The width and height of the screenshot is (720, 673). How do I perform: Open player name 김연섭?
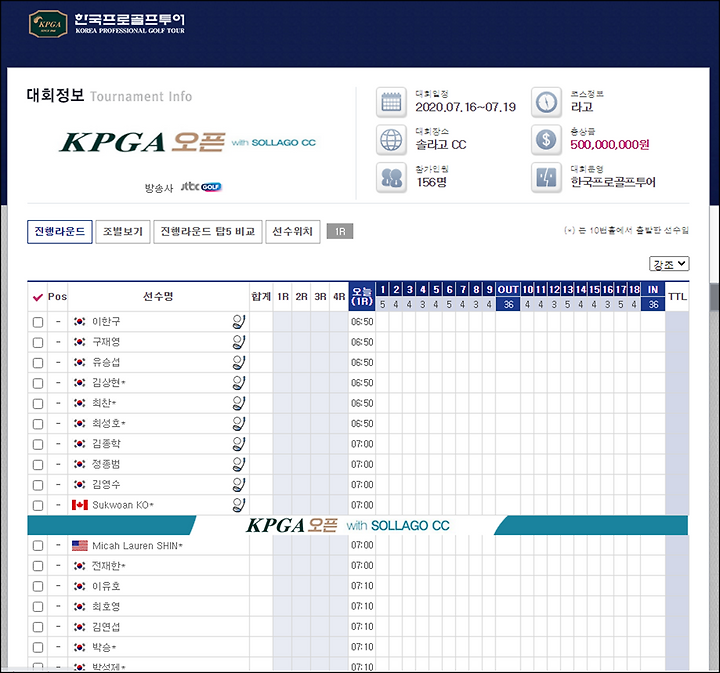[x=106, y=627]
